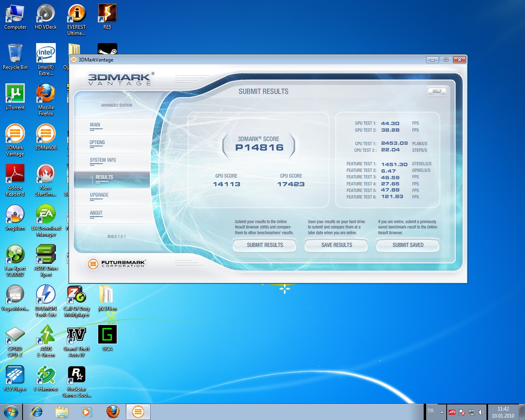Image resolution: width=525 pixels, height=420 pixels.
Task: Select the VegasMovie desktop shortcut
Action: [15, 298]
